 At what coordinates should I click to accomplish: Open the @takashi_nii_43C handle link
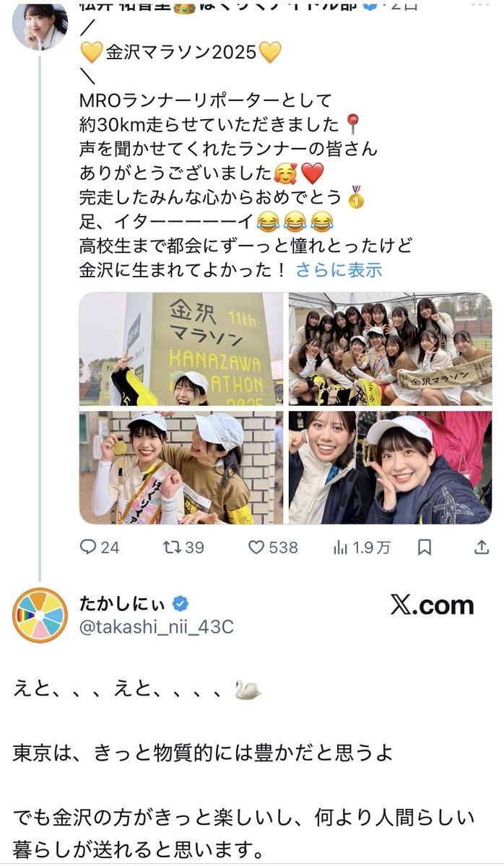tap(156, 627)
